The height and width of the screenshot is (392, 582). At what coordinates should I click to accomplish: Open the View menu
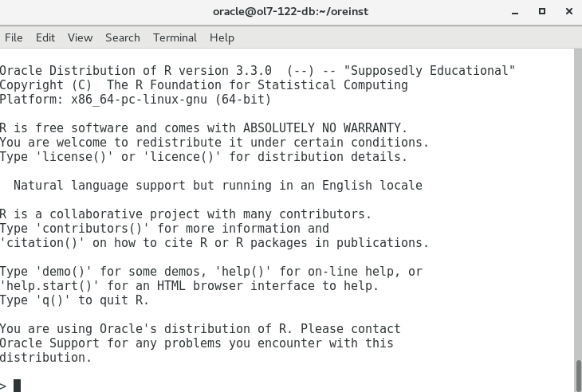(x=81, y=37)
